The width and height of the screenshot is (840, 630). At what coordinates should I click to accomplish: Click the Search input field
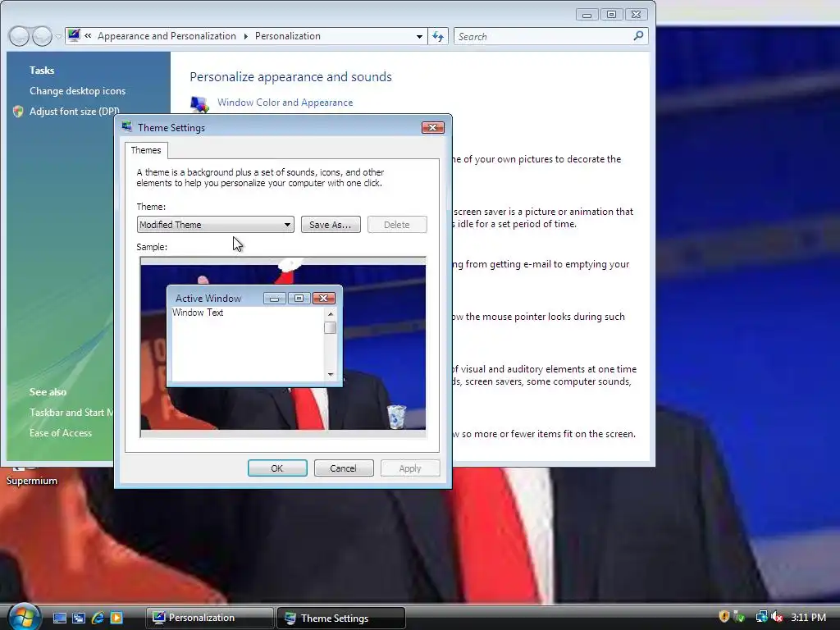(543, 36)
